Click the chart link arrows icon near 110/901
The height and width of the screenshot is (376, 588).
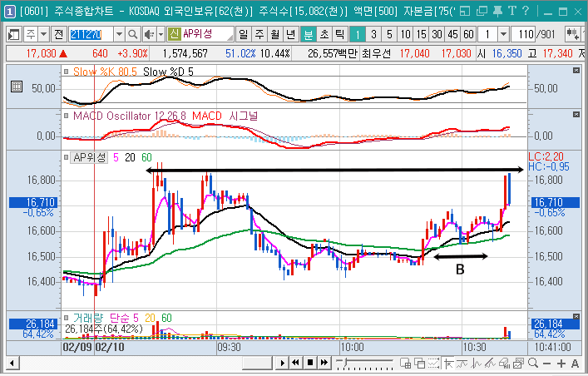(573, 35)
